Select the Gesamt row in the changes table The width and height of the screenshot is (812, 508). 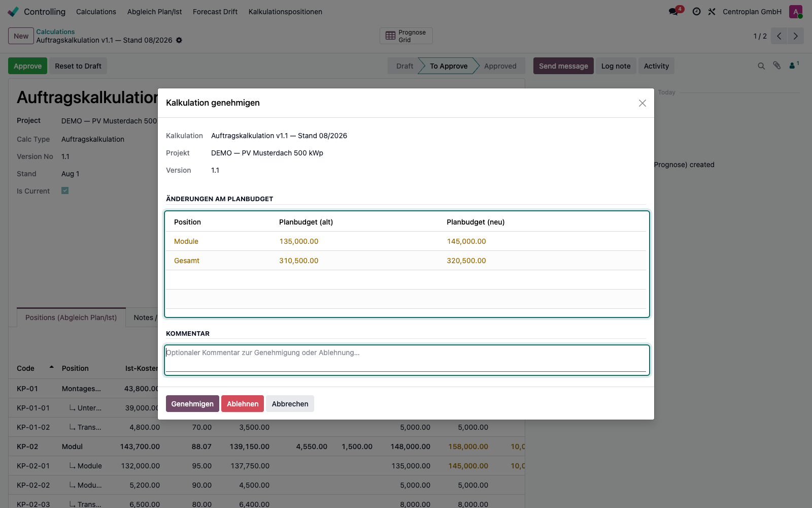point(406,261)
